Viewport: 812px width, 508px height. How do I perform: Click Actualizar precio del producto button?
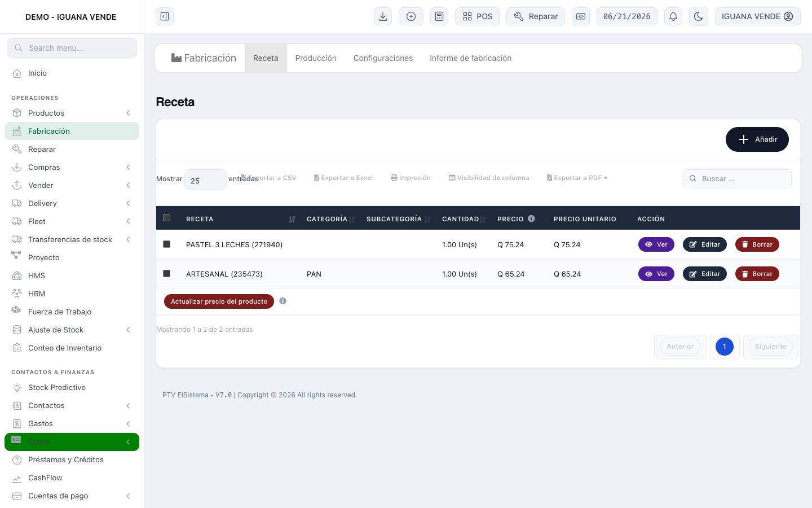coord(219,301)
